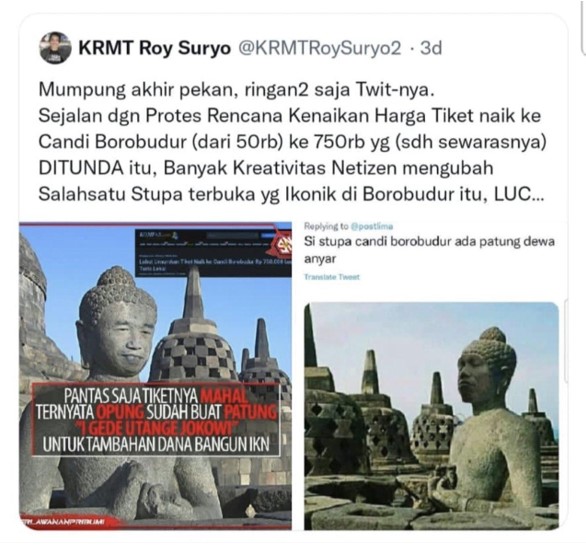
Task: Open the tweet via the 3d timestamp
Action: pos(431,48)
